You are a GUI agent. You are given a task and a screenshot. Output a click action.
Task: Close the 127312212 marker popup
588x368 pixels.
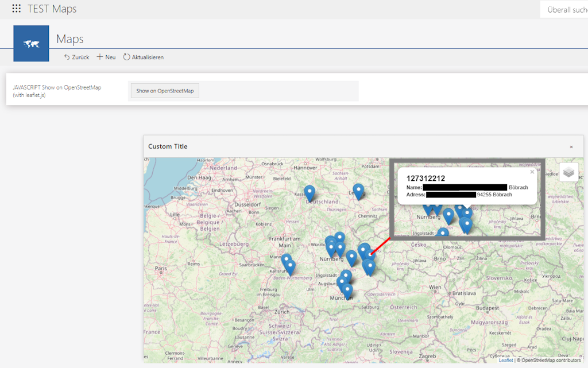coord(532,172)
